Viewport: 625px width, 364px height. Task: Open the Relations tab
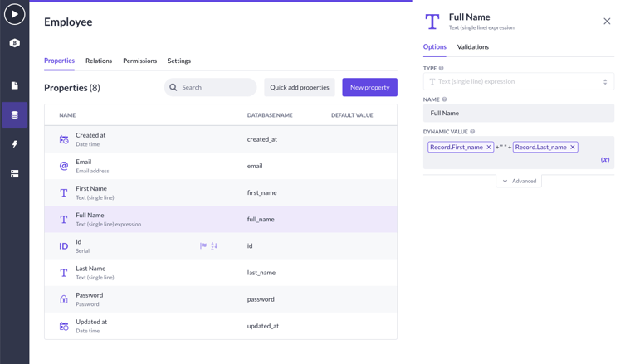tap(99, 61)
